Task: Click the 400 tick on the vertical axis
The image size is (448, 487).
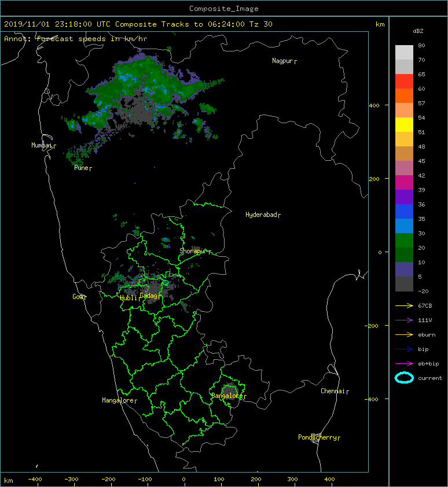Action: pyautogui.click(x=374, y=106)
